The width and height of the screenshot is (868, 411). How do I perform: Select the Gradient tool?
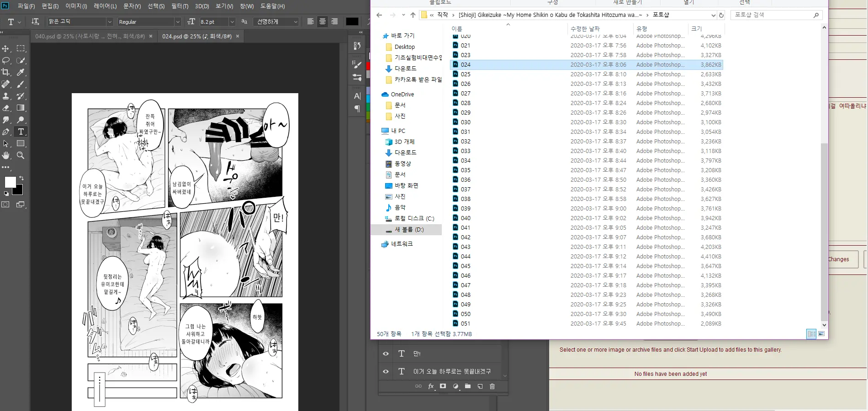coord(21,108)
